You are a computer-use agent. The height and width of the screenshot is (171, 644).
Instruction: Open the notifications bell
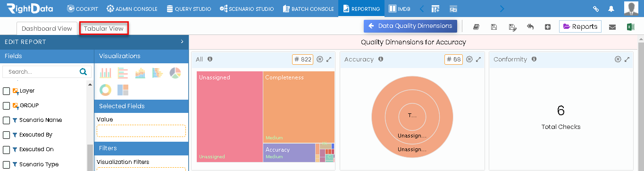coord(611,9)
